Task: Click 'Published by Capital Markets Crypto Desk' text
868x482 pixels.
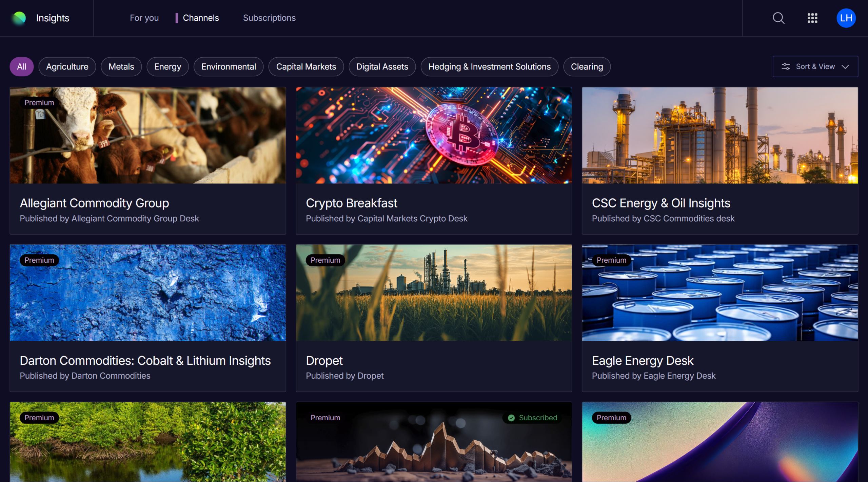Action: pos(387,219)
